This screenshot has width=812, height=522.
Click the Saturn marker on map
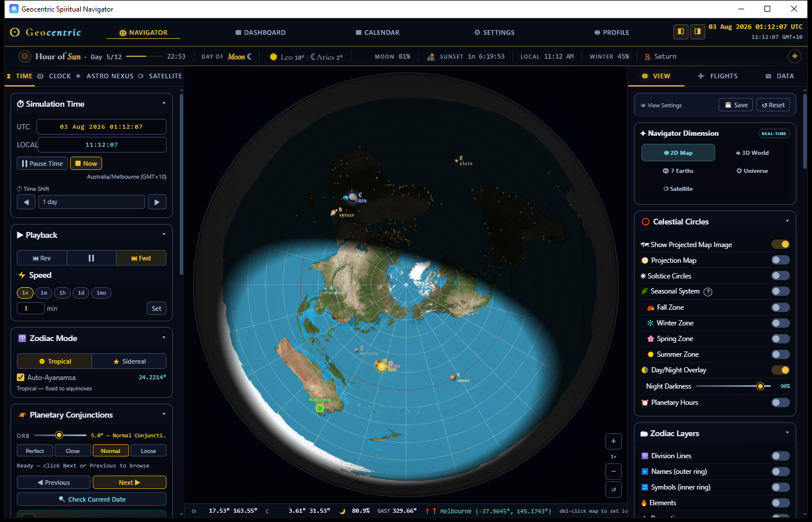tap(335, 212)
